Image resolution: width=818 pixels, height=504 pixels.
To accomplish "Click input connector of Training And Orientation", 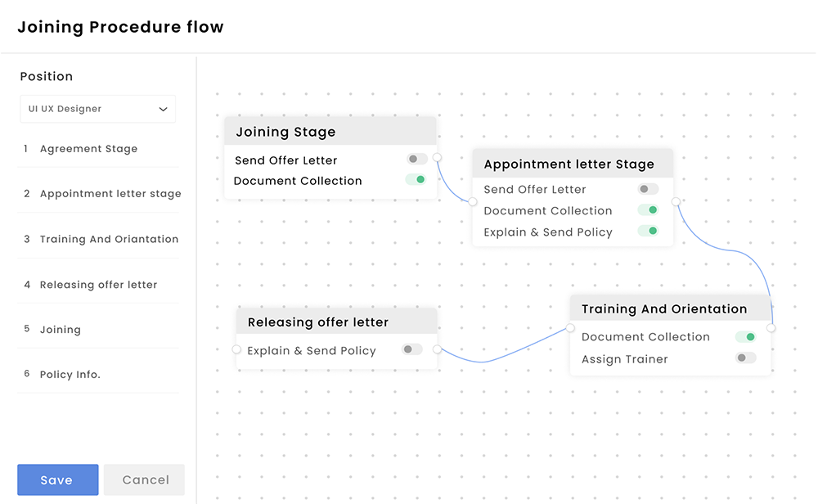I will pos(571,328).
